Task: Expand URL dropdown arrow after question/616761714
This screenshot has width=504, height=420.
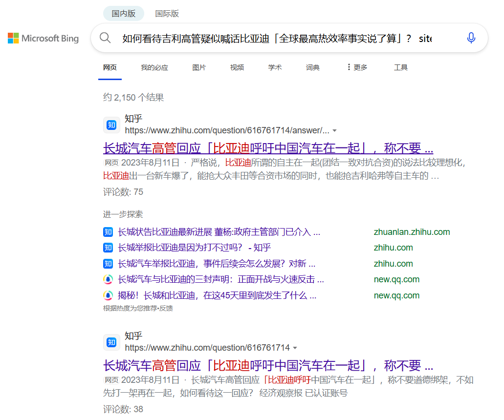Action: coord(295,348)
